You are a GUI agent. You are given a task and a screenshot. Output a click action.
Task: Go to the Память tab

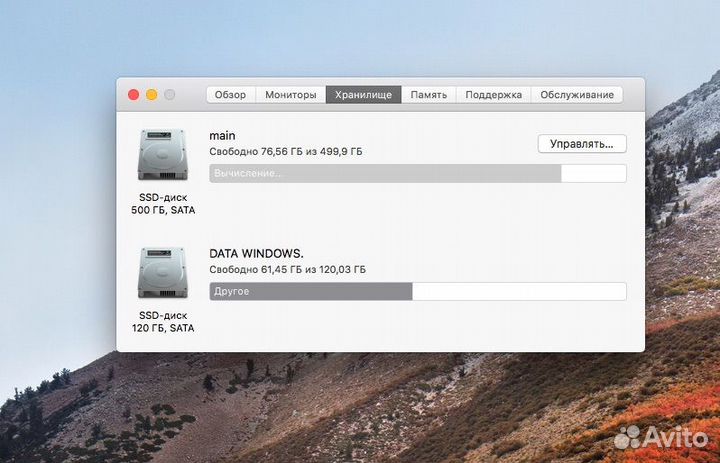(x=428, y=95)
